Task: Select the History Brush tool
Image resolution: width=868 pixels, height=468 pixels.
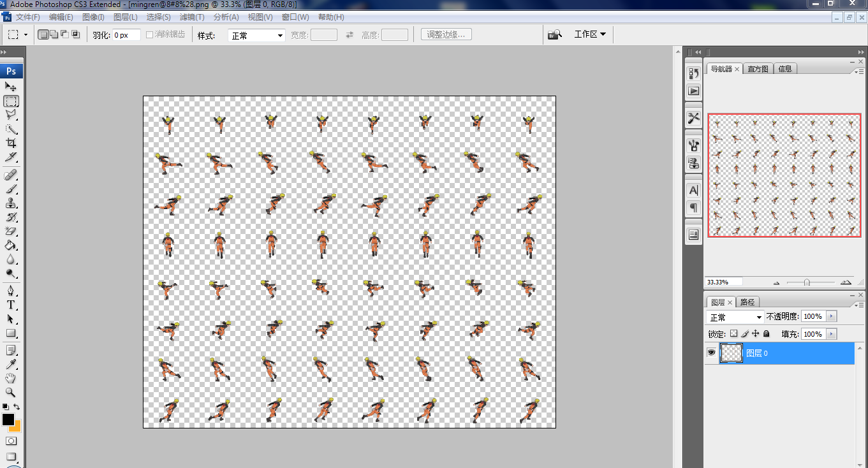Action: pos(11,217)
